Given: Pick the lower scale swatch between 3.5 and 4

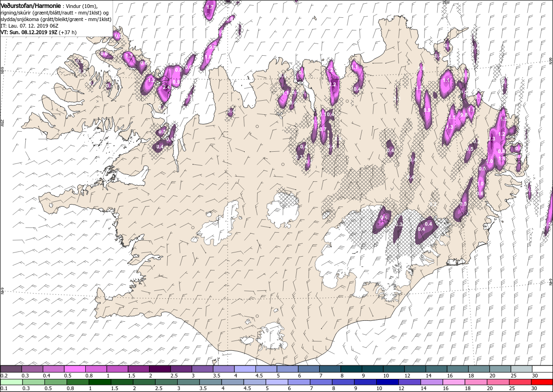Looking at the screenshot, I should pos(210,383).
